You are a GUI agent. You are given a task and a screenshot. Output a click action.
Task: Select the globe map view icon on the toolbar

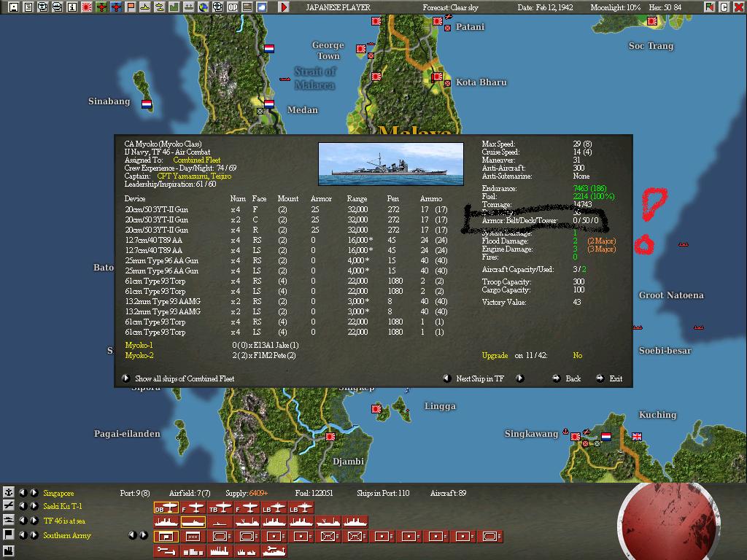tap(204, 7)
